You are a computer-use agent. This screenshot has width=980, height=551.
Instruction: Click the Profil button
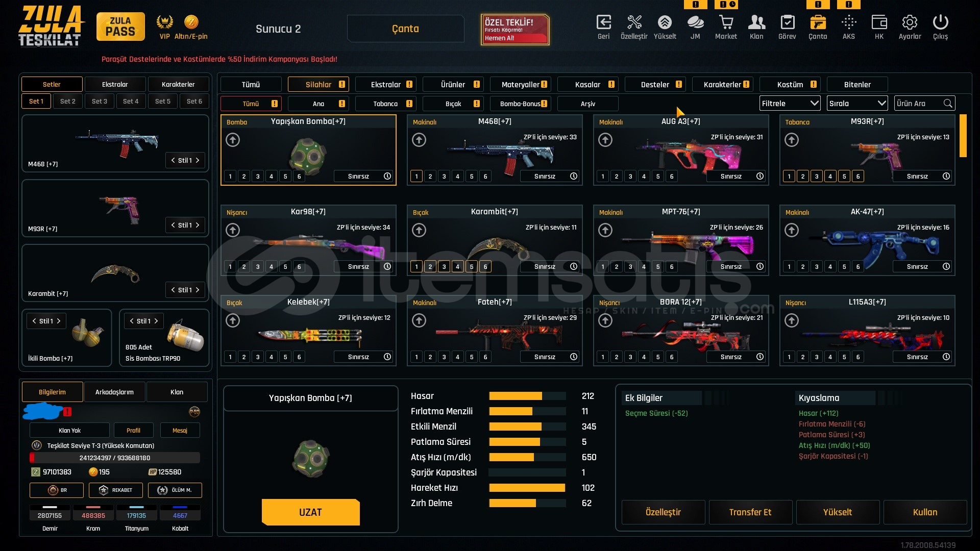click(133, 430)
